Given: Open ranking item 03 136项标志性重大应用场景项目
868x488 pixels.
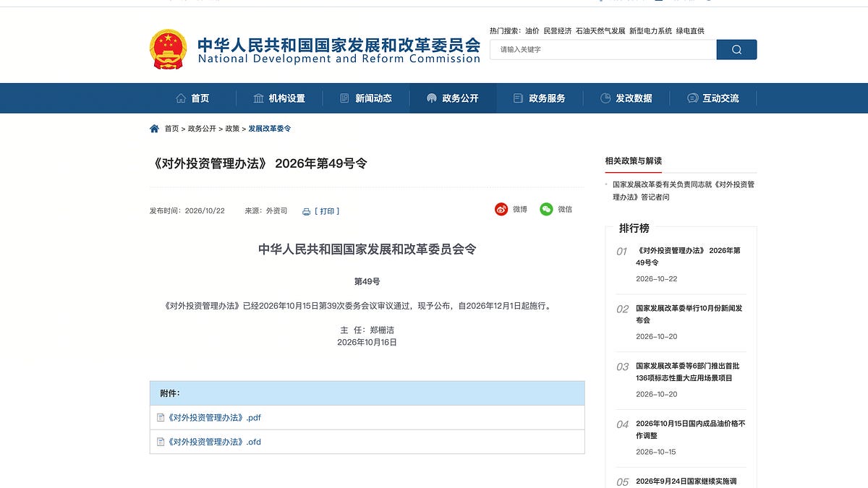Looking at the screenshot, I should (x=688, y=372).
